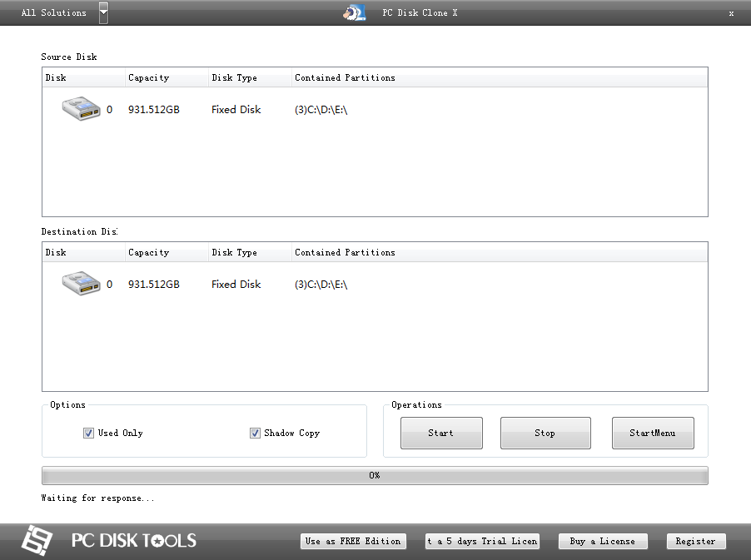The height and width of the screenshot is (560, 751).
Task: Click Buy a License button
Action: [x=603, y=542]
